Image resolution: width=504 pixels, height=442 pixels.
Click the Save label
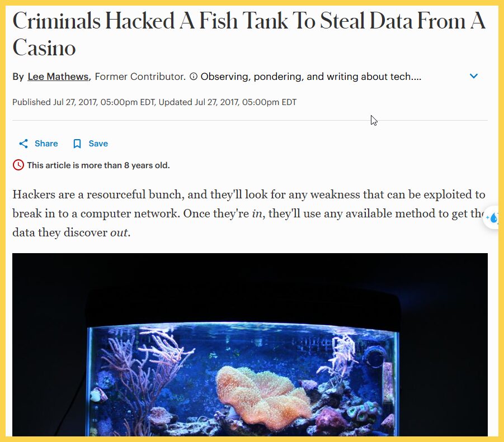tap(98, 144)
